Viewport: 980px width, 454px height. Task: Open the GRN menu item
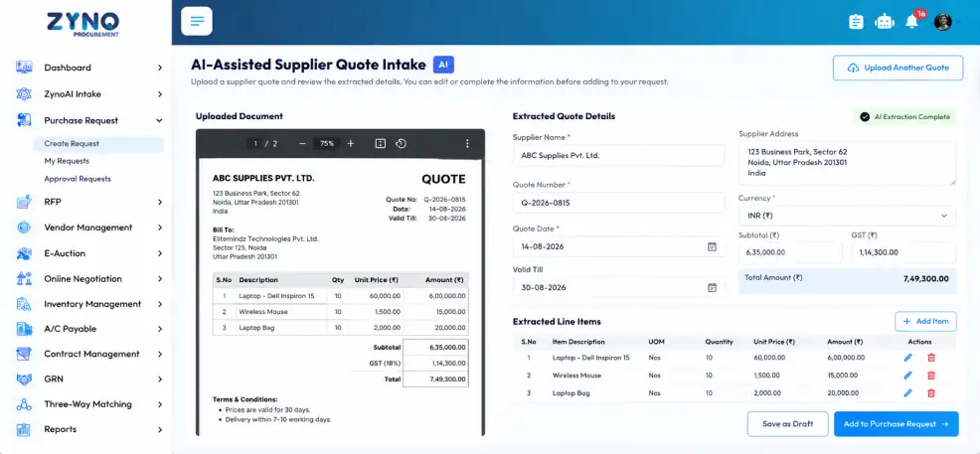click(90, 379)
